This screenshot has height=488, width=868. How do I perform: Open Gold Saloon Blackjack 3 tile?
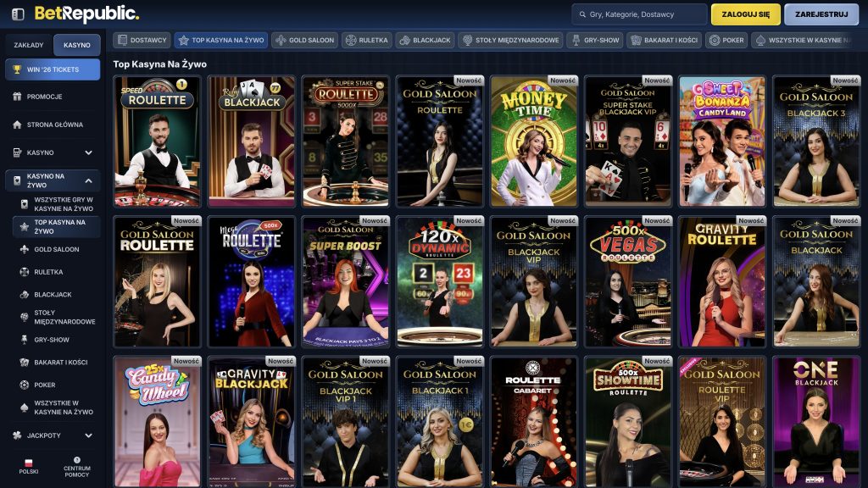(816, 141)
